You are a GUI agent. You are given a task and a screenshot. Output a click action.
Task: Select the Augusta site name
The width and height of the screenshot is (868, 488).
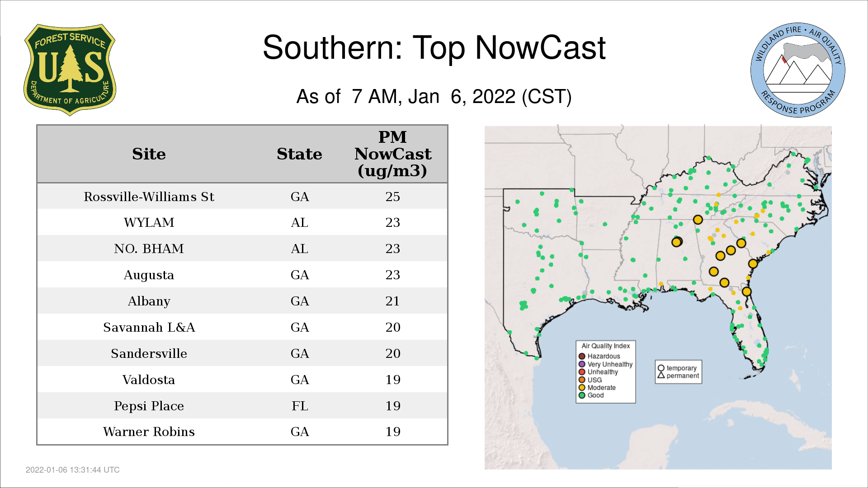[149, 275]
